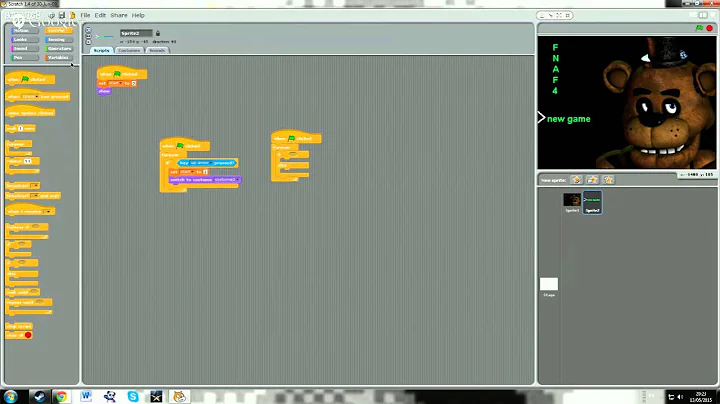Click the purple 'show' block in script
This screenshot has height=404, width=720.
click(x=104, y=91)
